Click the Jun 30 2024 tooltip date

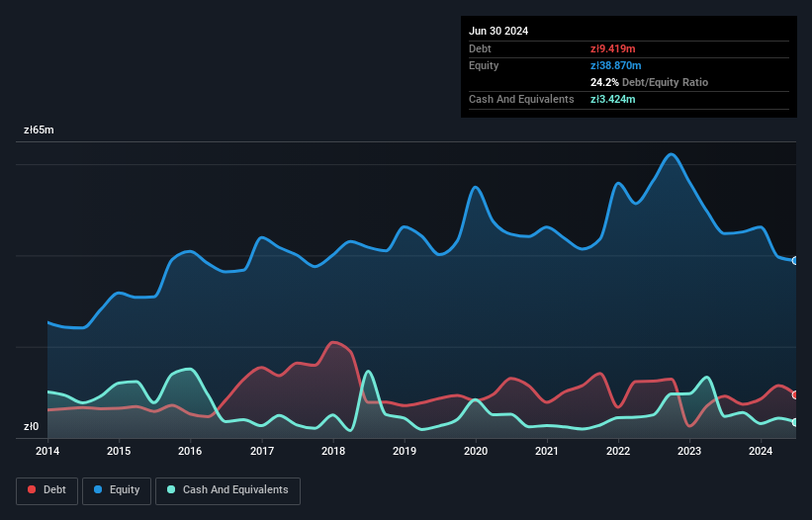498,31
